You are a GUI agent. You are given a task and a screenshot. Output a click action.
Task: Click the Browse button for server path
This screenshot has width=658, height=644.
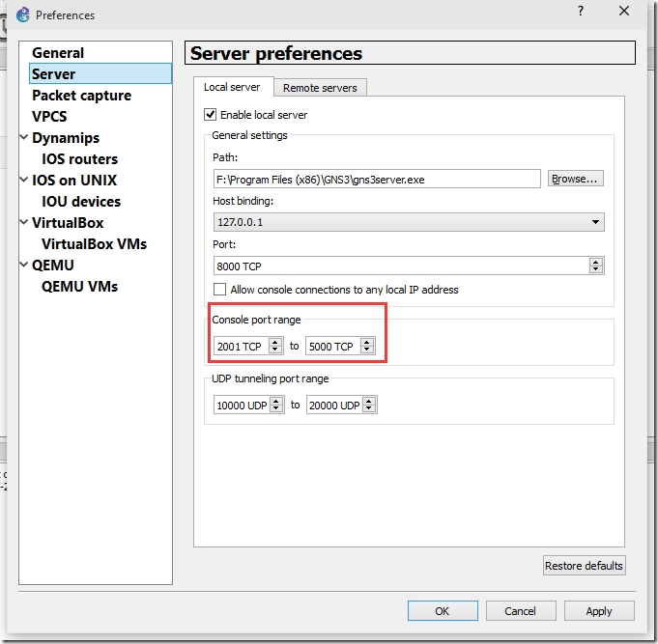pos(575,179)
